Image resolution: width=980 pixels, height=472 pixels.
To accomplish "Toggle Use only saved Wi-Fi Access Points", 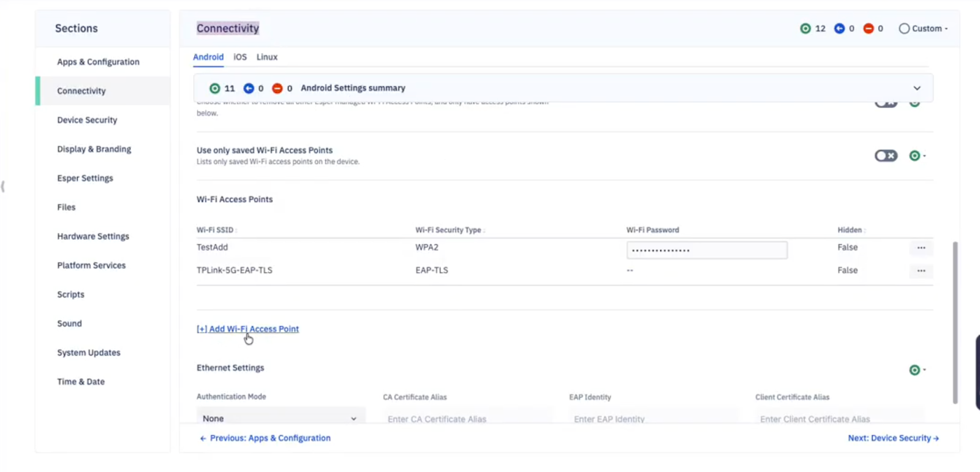I will point(886,156).
